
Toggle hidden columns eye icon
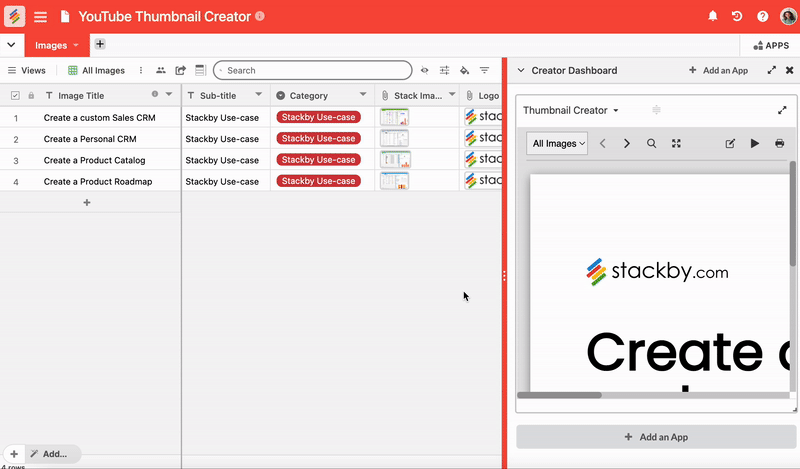point(424,70)
